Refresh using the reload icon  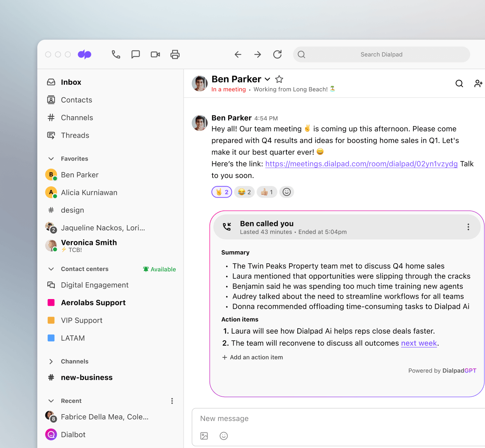[x=277, y=54]
